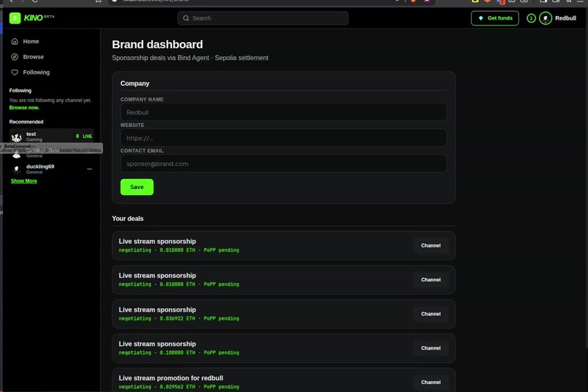Open the Redbull account name menu
Image resolution: width=588 pixels, height=392 pixels.
coord(565,18)
